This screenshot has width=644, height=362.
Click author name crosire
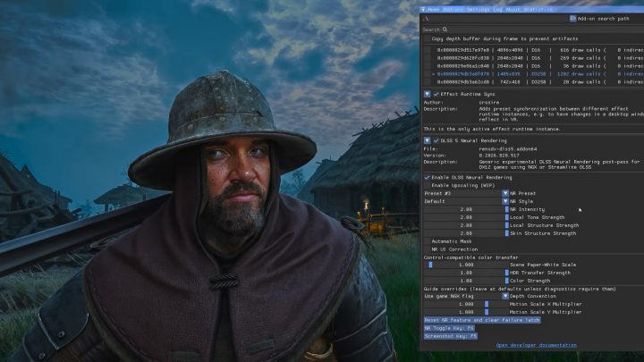[488, 103]
